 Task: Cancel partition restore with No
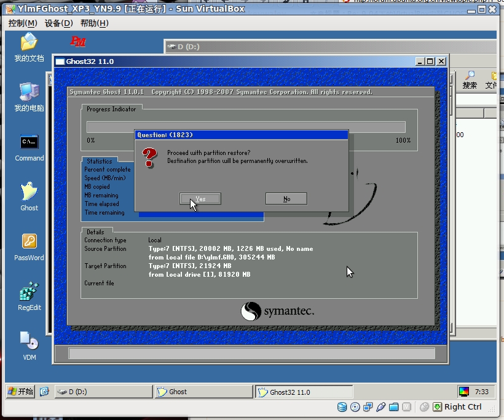click(286, 199)
